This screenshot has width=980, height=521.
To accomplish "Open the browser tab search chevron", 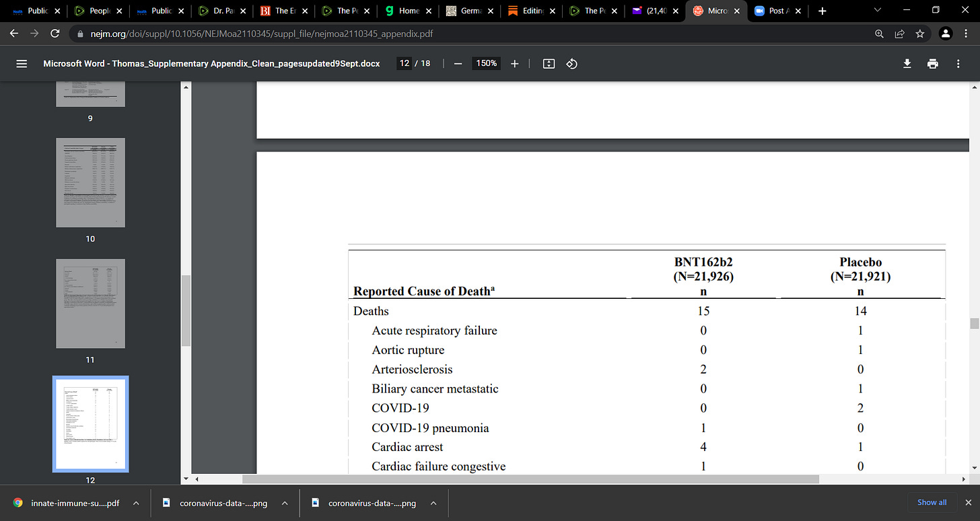I will (x=878, y=11).
